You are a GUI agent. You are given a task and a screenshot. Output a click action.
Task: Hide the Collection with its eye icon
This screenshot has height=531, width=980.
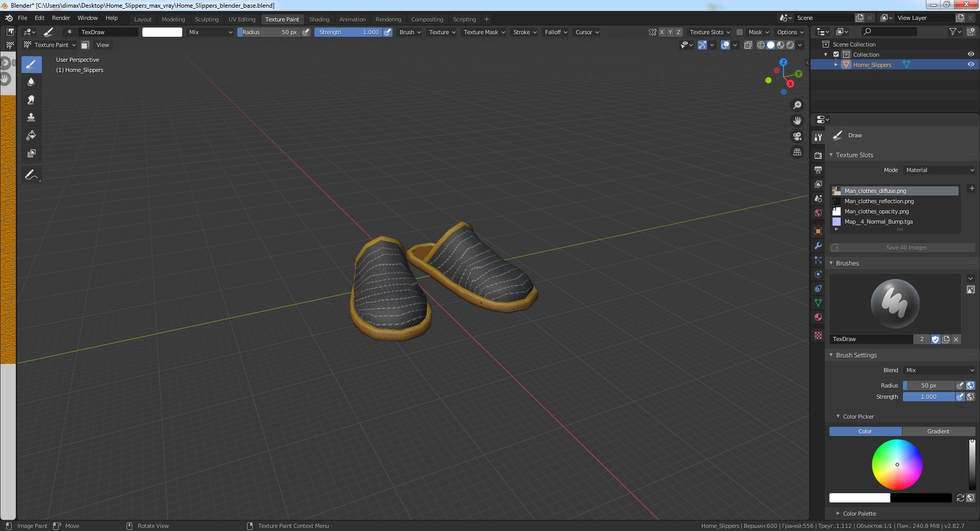pyautogui.click(x=971, y=55)
